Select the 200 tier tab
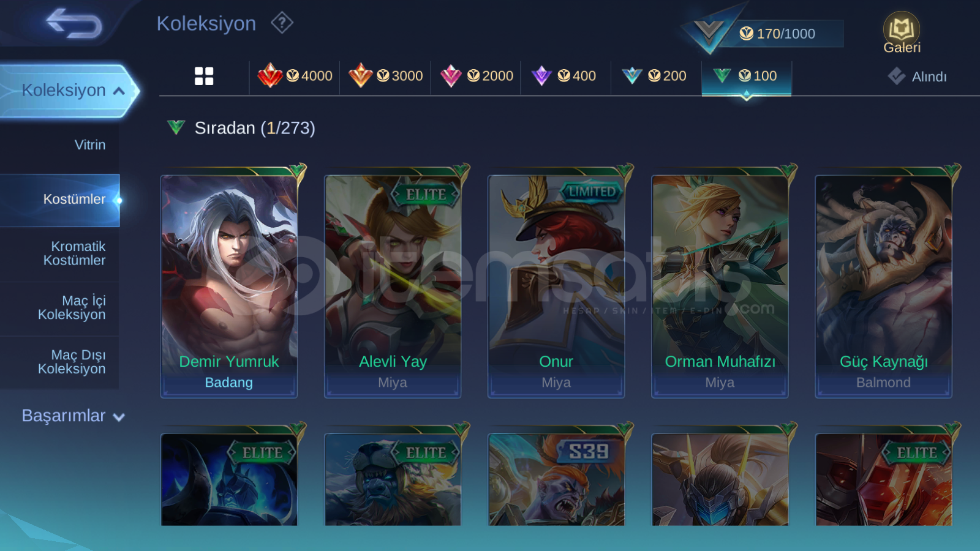The image size is (980, 551). 654,76
